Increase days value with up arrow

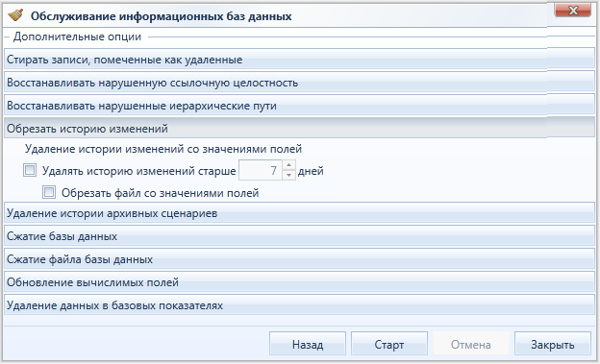[x=288, y=165]
